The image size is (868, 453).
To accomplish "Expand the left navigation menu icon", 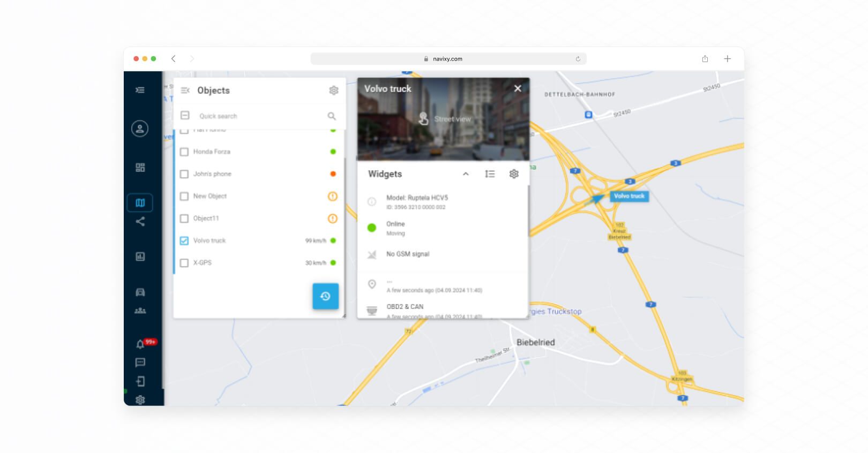I will click(140, 90).
